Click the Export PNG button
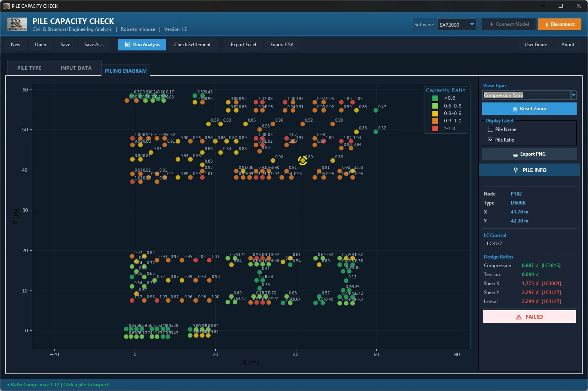 point(529,154)
